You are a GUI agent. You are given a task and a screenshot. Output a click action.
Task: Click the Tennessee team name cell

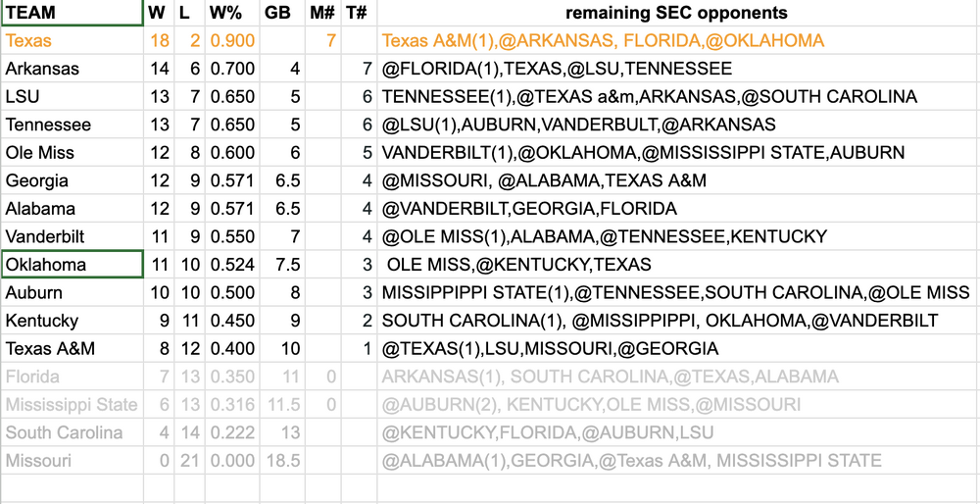(71, 126)
